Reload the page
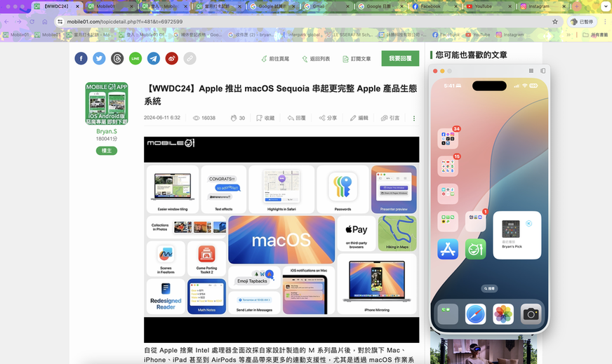This screenshot has width=612, height=364. [32, 22]
